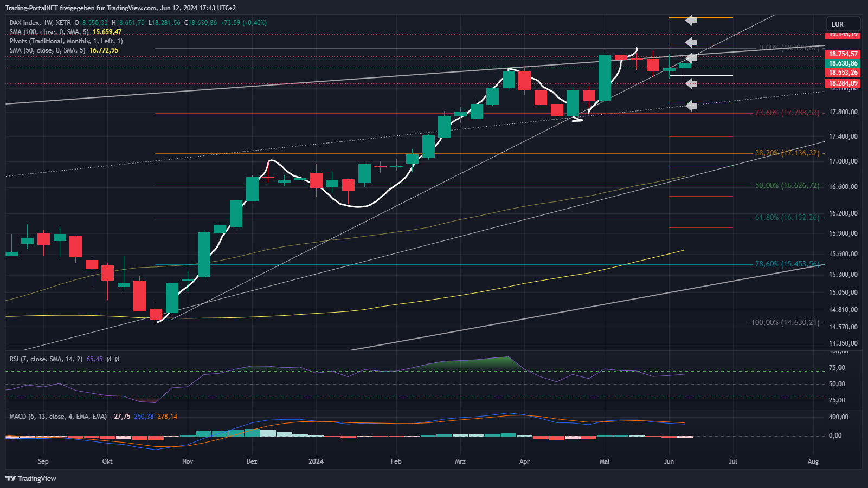Click the 15.050,00 price axis label
The width and height of the screenshot is (868, 488).
[x=843, y=292]
